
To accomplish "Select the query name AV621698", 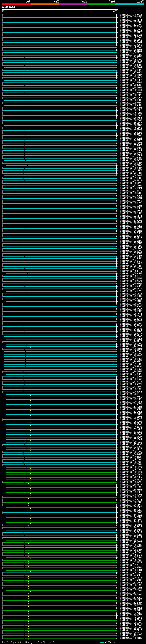I will (x=8, y=7).
